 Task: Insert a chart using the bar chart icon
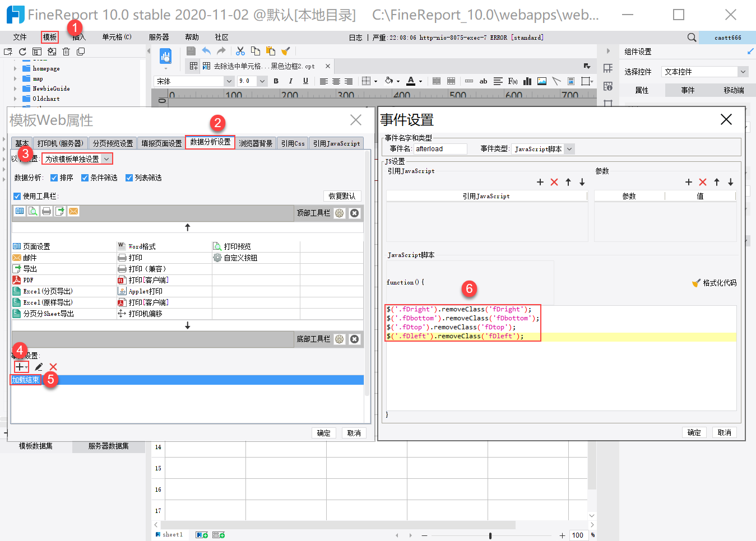[x=527, y=81]
